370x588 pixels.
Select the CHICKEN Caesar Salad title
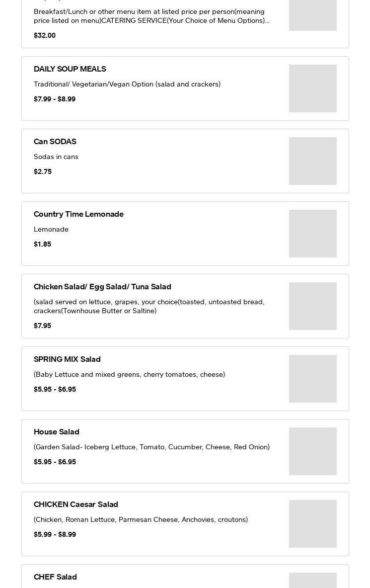pos(76,504)
